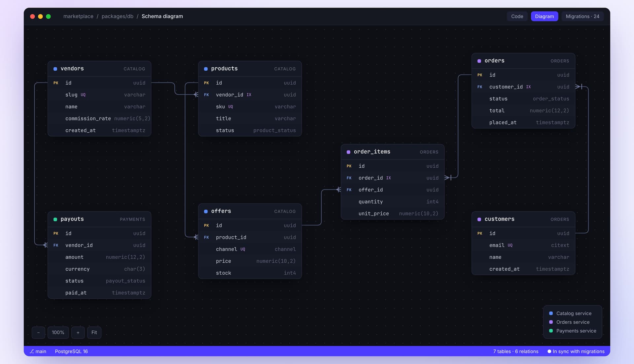Select the unit_price column in order_items
The height and width of the screenshot is (364, 634).
[x=393, y=214]
